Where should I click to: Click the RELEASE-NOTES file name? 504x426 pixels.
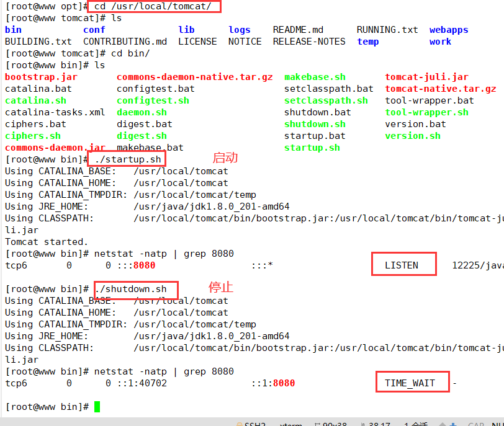coord(309,42)
